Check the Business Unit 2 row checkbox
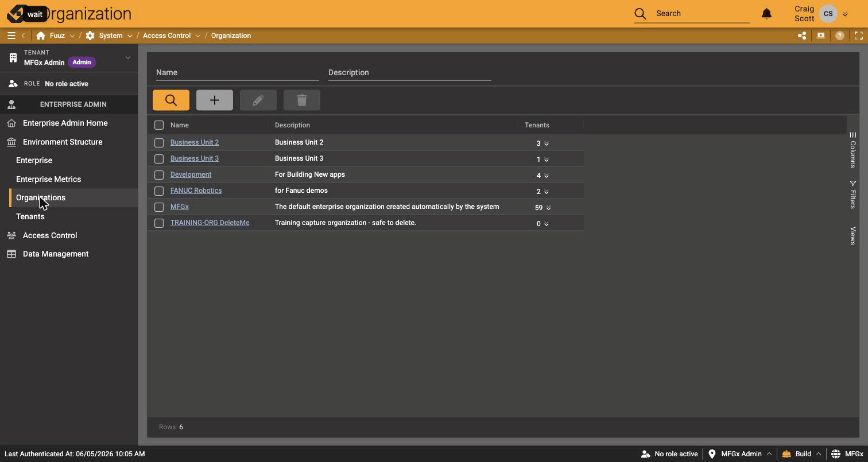868x462 pixels. coord(159,142)
